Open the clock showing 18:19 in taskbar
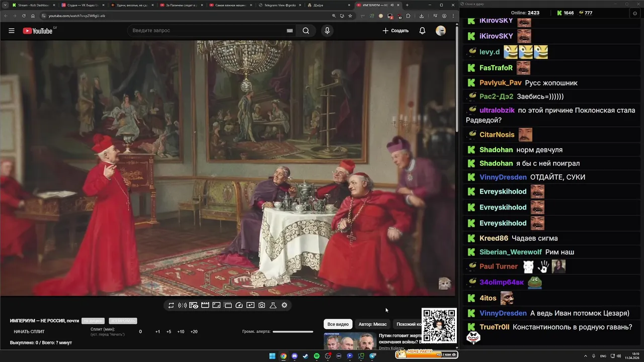Image resolution: width=644 pixels, height=362 pixels. click(x=632, y=356)
